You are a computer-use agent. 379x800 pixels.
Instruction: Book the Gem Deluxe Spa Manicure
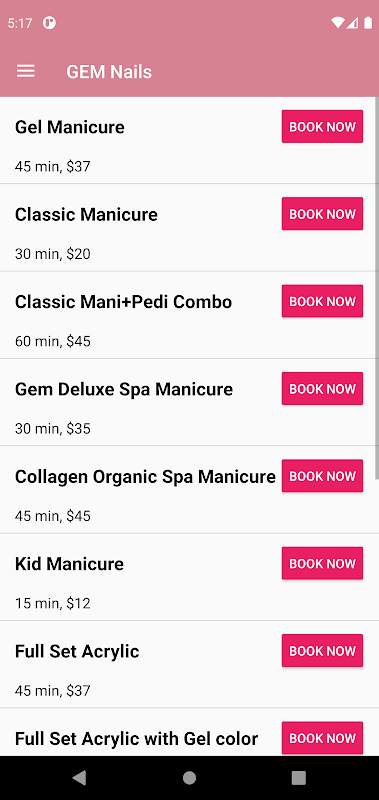point(322,388)
